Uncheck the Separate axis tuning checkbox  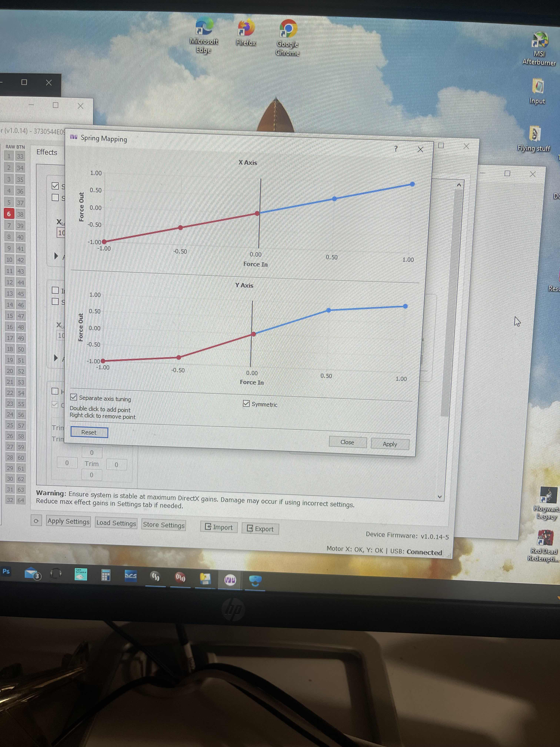click(x=74, y=397)
